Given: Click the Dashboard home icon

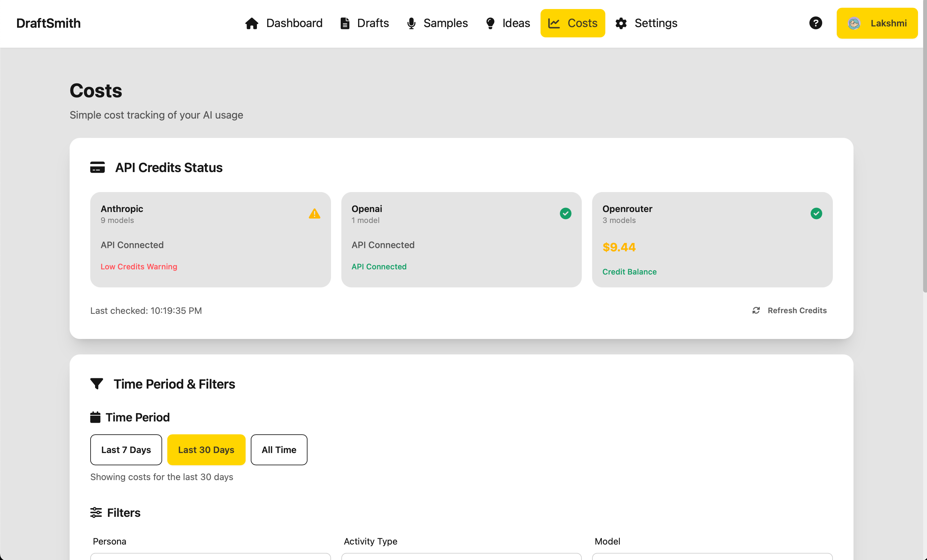Looking at the screenshot, I should 252,23.
